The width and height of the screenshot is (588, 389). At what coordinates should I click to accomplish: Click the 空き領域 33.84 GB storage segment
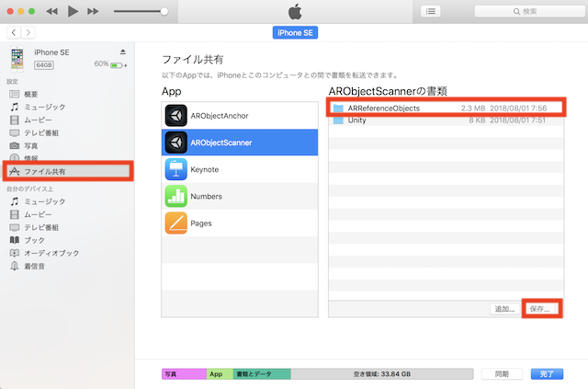tap(382, 374)
